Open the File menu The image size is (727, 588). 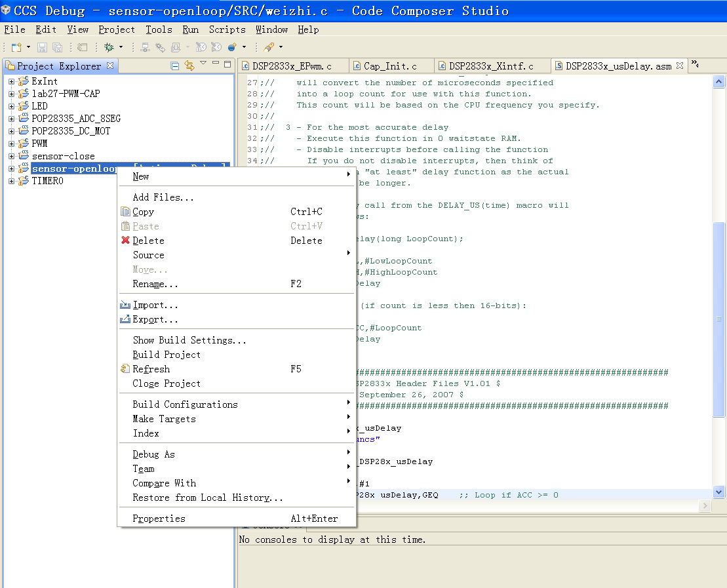click(15, 29)
